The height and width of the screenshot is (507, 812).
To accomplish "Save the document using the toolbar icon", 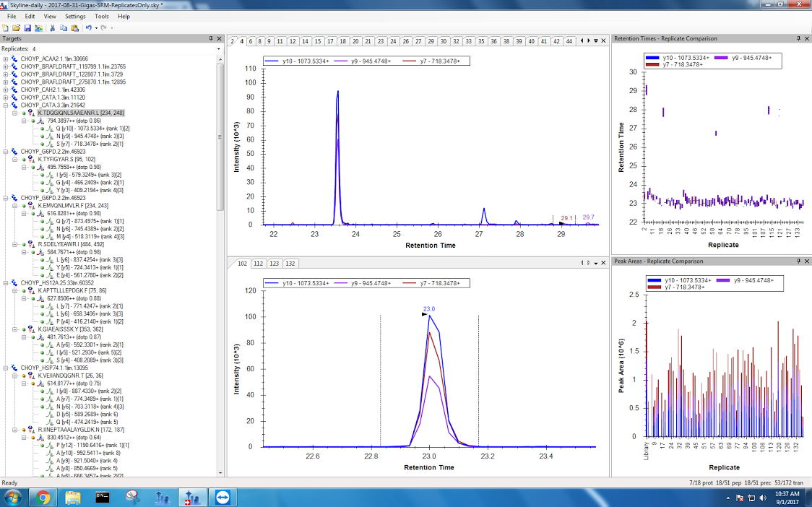I will click(x=27, y=27).
